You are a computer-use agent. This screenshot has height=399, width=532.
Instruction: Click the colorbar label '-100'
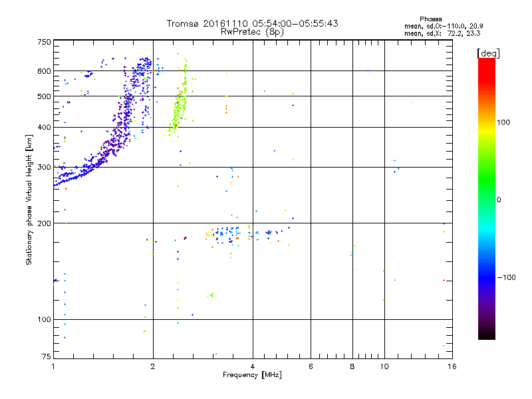506,277
